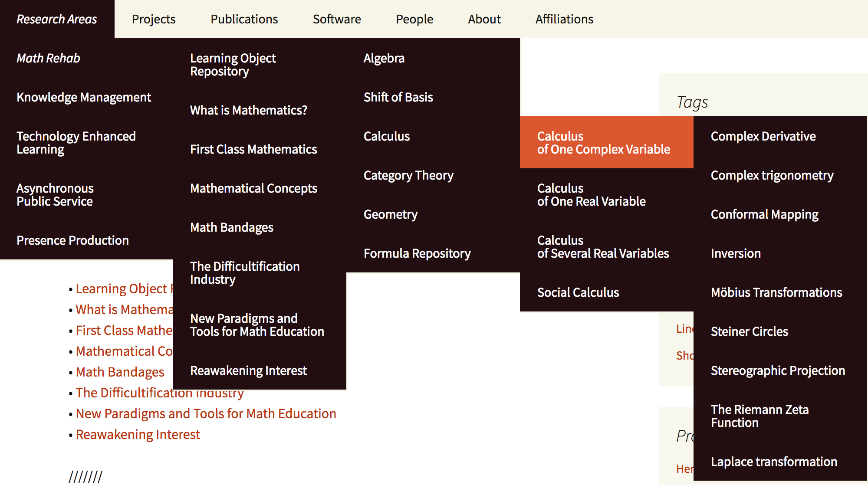868x485 pixels.
Task: Open the Reawakening Interest page link
Action: point(138,435)
